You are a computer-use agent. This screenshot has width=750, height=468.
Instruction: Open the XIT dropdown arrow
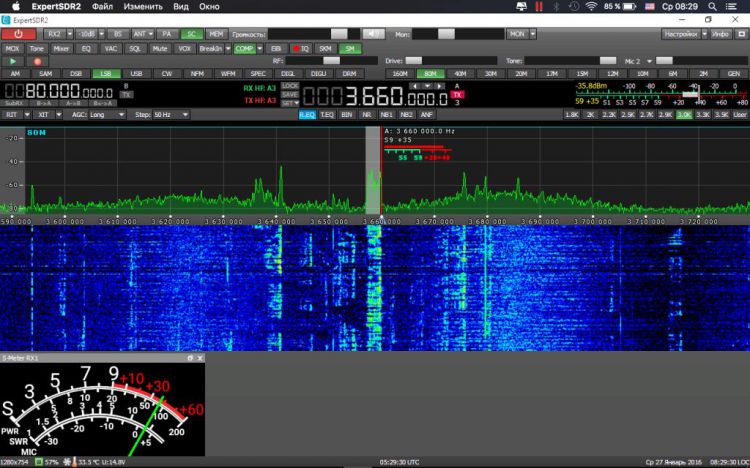[x=59, y=115]
